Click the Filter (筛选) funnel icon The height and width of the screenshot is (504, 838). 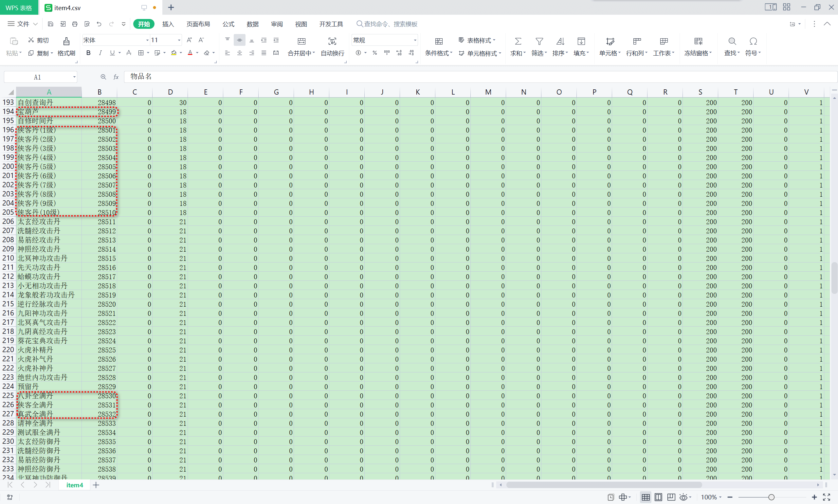(x=539, y=42)
